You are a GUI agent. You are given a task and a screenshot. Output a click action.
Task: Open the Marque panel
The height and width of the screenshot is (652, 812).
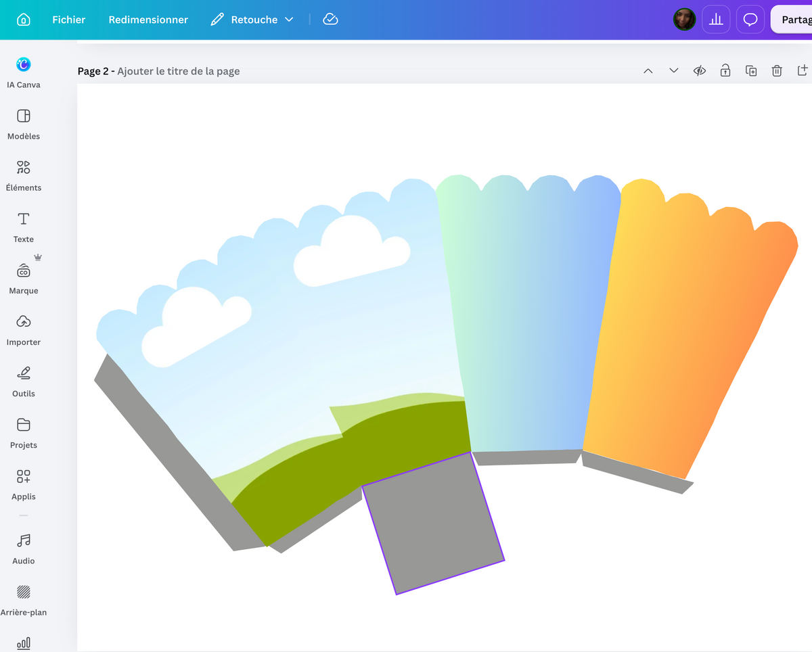coord(24,278)
